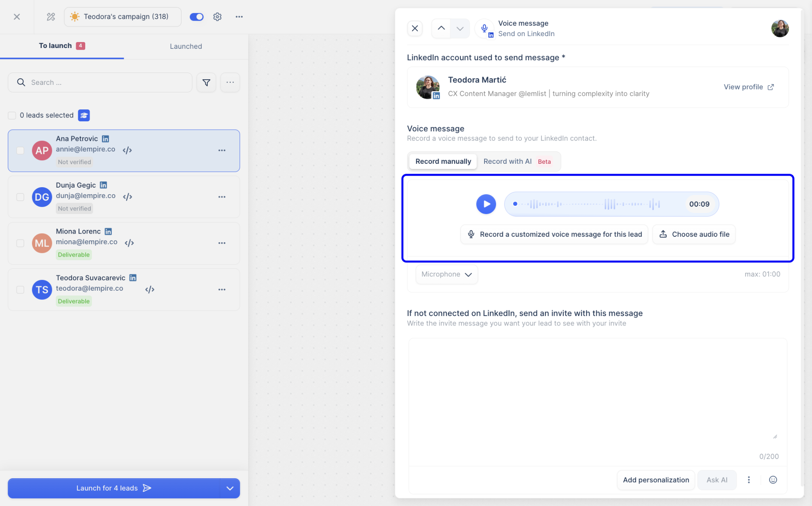Viewport: 812px width, 506px height.
Task: Click the code icon next to dunja@lempire.co
Action: click(127, 197)
